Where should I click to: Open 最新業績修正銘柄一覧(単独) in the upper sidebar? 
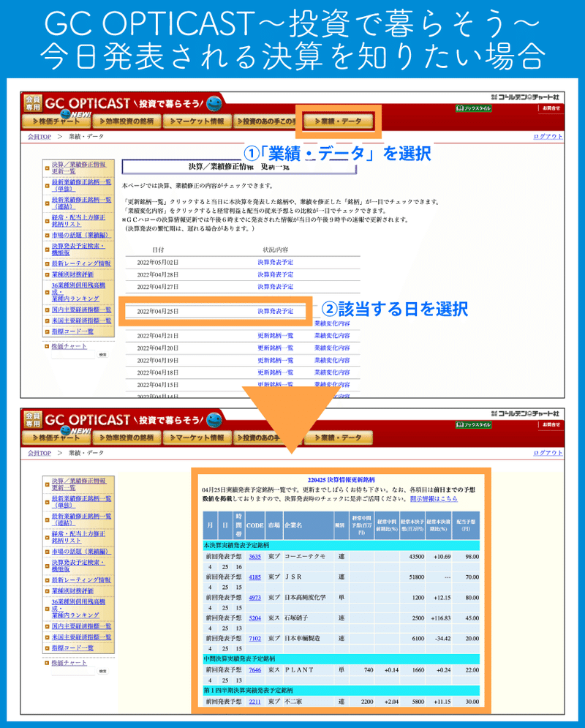click(x=81, y=185)
